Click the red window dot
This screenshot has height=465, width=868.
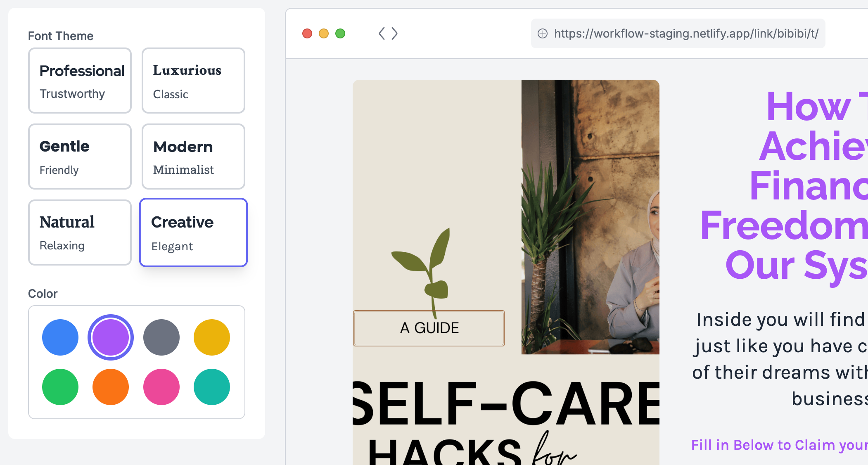[307, 33]
